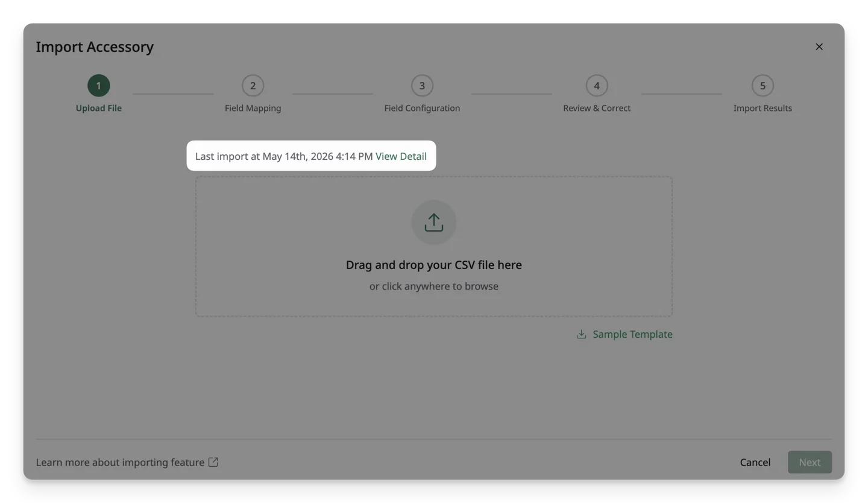Click the CSV drag and drop area
The width and height of the screenshot is (868, 503).
pyautogui.click(x=434, y=247)
